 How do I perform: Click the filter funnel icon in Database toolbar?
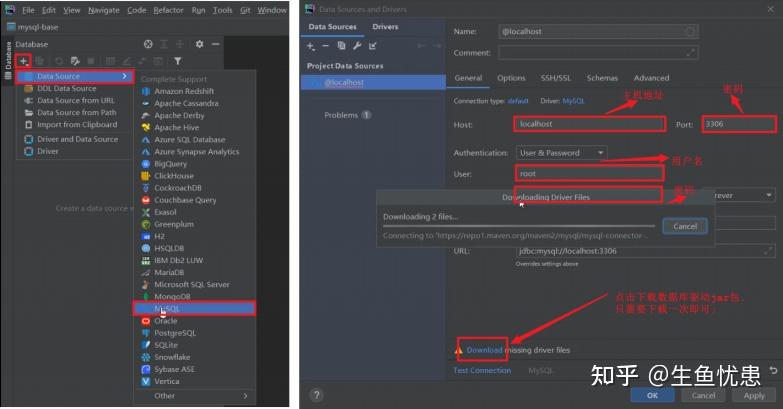[x=178, y=61]
